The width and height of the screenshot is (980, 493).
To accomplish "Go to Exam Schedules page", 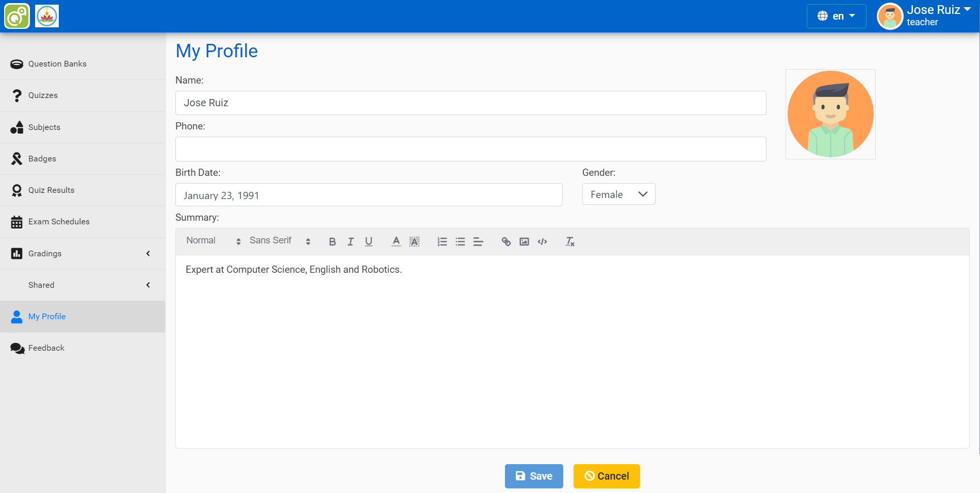I will click(x=59, y=222).
